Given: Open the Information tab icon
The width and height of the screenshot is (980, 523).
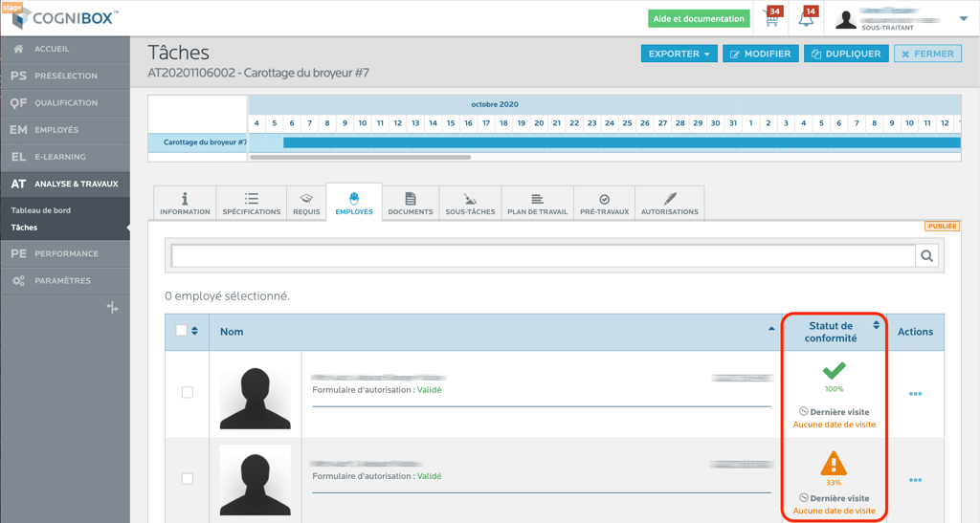Looking at the screenshot, I should tap(185, 200).
